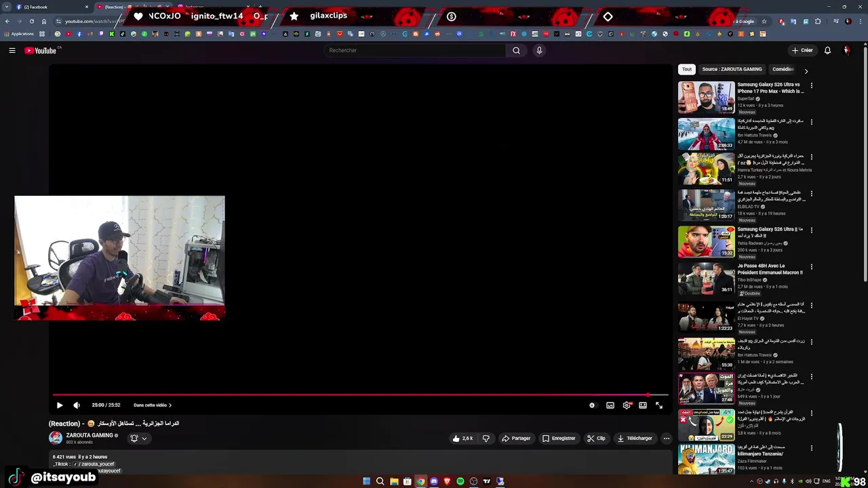The width and height of the screenshot is (868, 488).
Task: Open more actions ellipsis under the video
Action: coord(667,439)
